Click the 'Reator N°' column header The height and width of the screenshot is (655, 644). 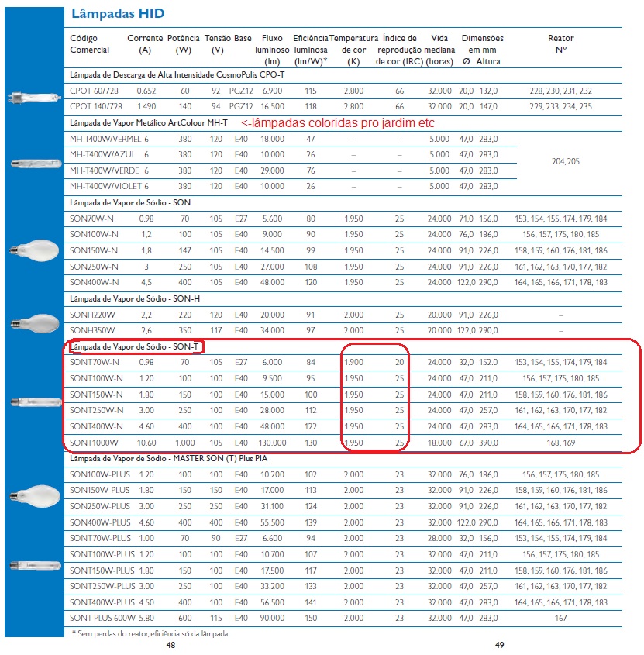(561, 44)
